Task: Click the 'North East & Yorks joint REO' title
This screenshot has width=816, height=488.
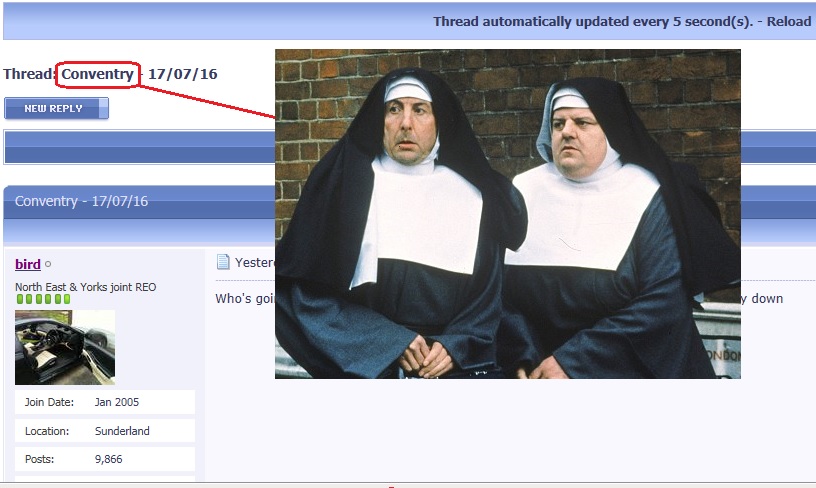Action: [85, 287]
